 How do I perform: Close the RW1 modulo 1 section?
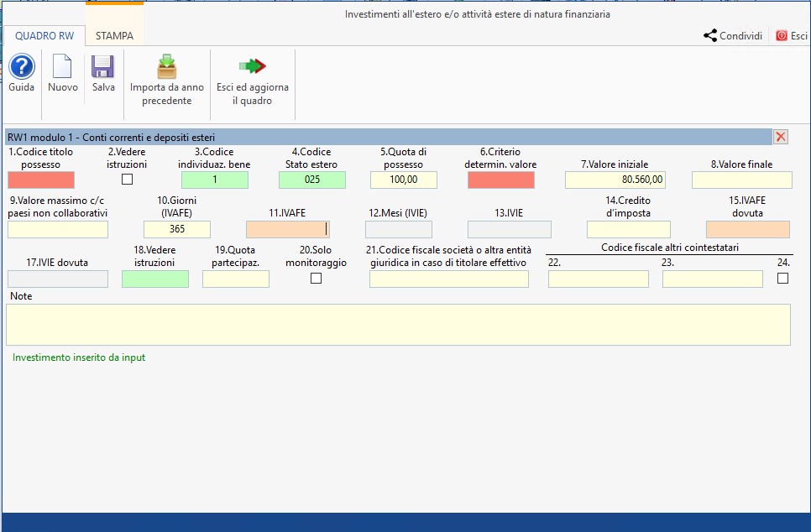pos(781,137)
